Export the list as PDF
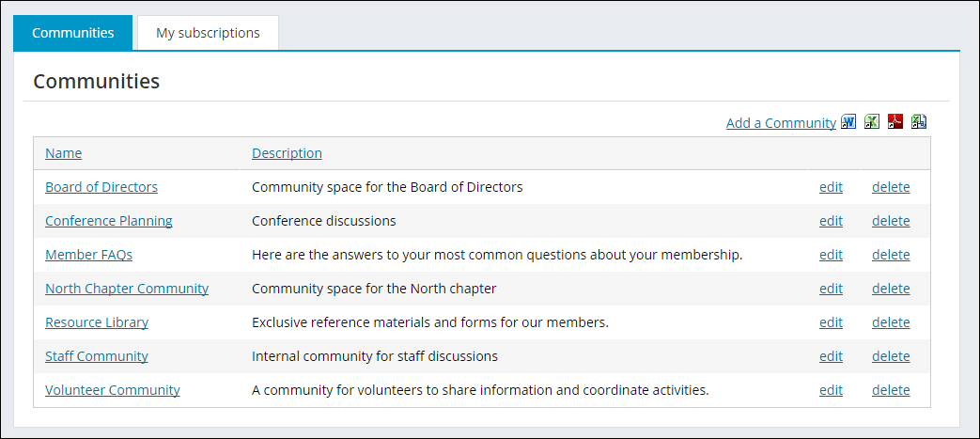 895,122
